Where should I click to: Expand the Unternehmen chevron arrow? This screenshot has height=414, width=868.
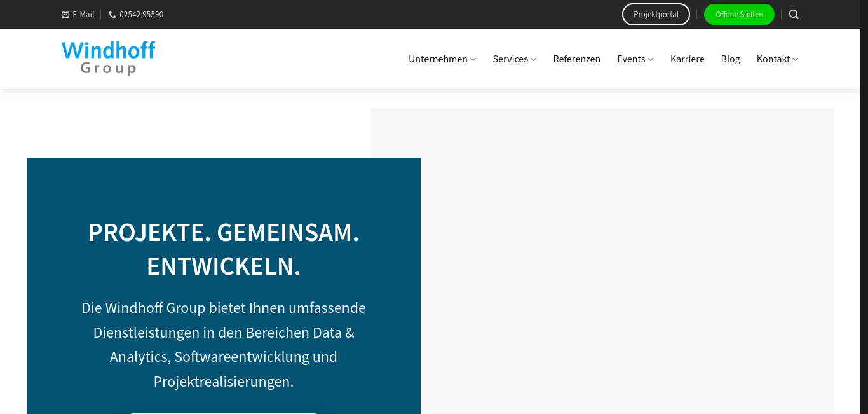pyautogui.click(x=473, y=59)
